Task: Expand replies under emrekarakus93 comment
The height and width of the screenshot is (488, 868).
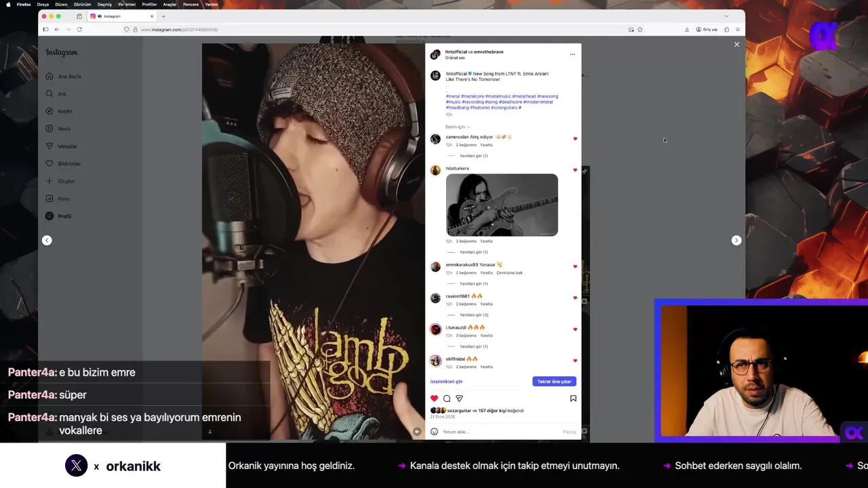Action: coord(473,283)
